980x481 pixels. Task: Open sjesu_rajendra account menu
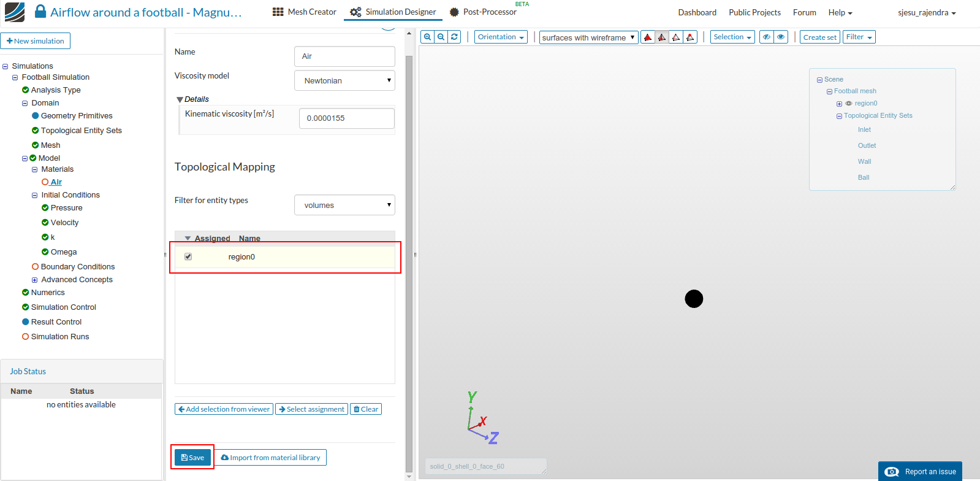[x=927, y=12]
